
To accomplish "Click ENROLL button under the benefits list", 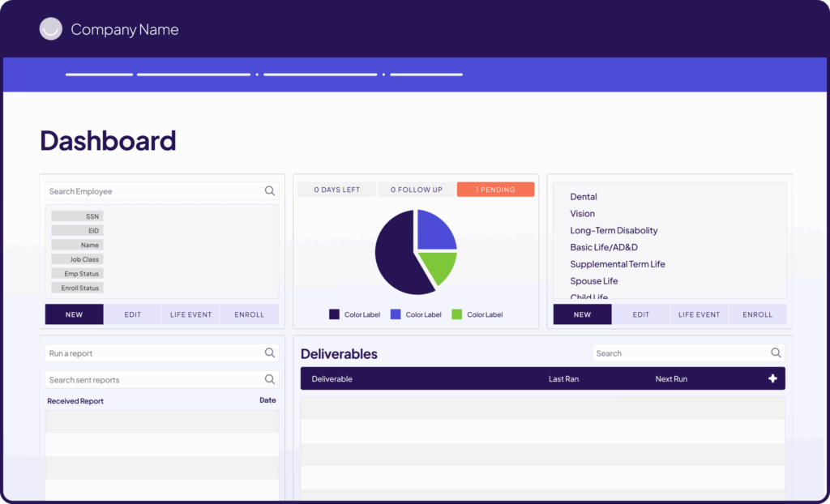I will click(x=757, y=314).
